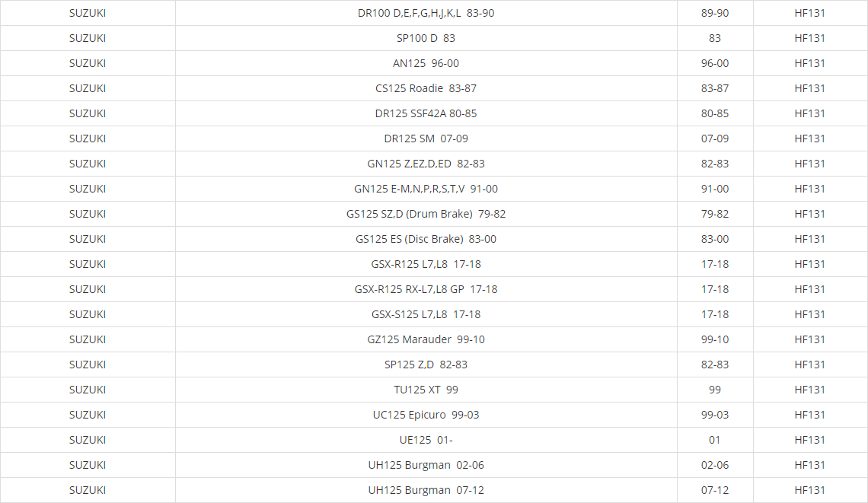Select the GZ125 Marauder 99-10 entry
This screenshot has width=868, height=503.
[426, 339]
